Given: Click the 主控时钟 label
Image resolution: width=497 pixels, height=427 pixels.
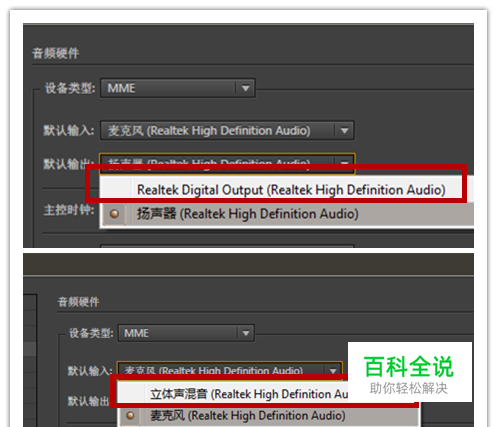Looking at the screenshot, I should (69, 210).
